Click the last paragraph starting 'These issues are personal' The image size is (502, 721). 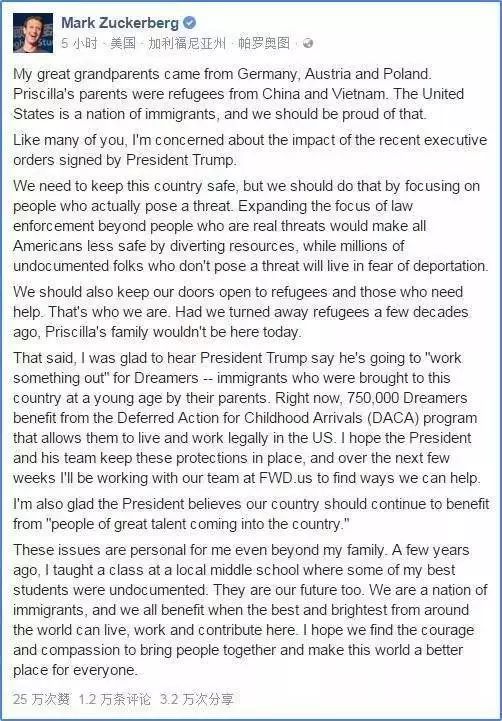click(251, 610)
